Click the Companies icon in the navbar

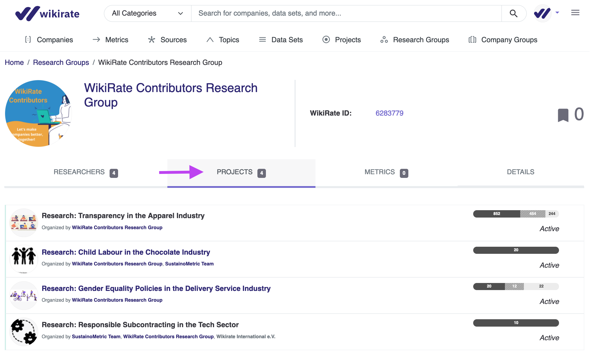click(x=28, y=40)
